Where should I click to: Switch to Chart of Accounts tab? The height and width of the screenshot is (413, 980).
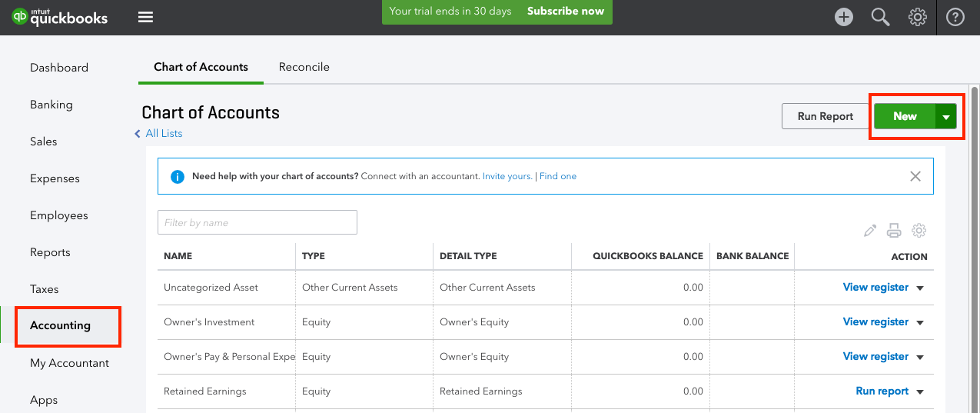pyautogui.click(x=201, y=67)
